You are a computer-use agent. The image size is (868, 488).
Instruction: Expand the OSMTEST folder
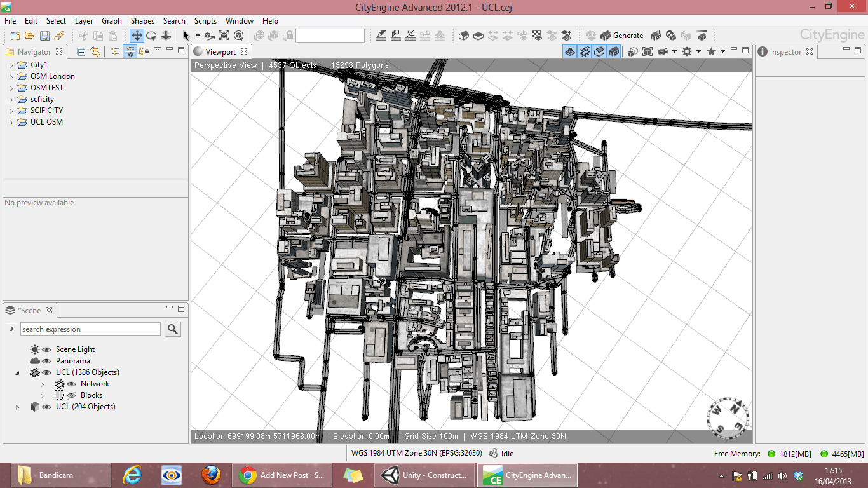[11, 88]
